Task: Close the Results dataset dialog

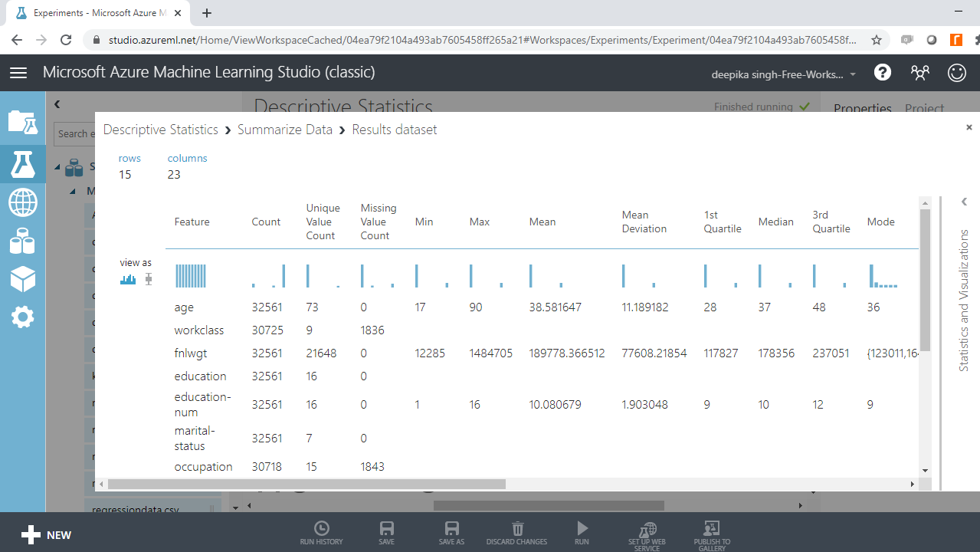Action: click(x=969, y=127)
